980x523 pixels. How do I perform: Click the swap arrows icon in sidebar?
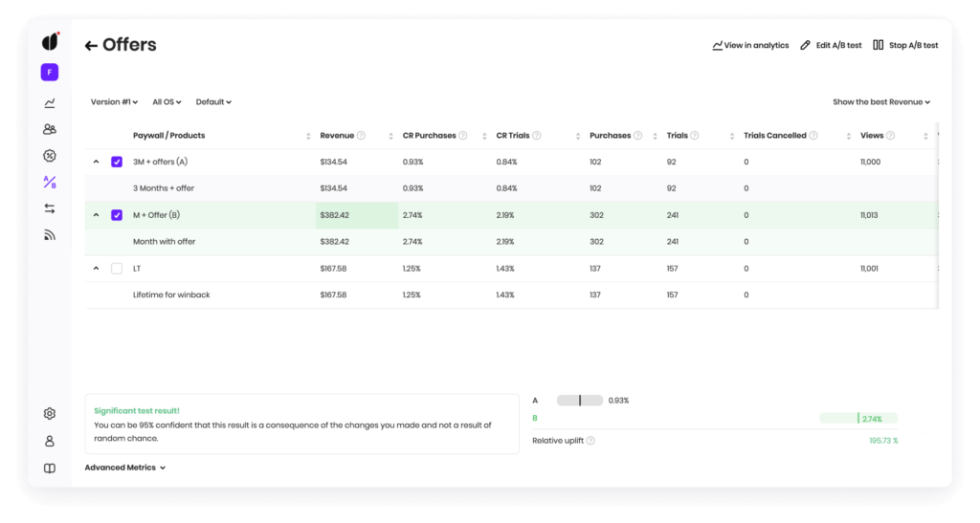50,208
